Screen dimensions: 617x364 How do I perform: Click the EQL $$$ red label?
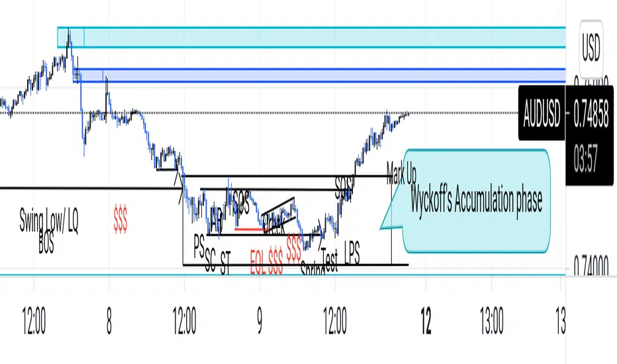pos(266,262)
